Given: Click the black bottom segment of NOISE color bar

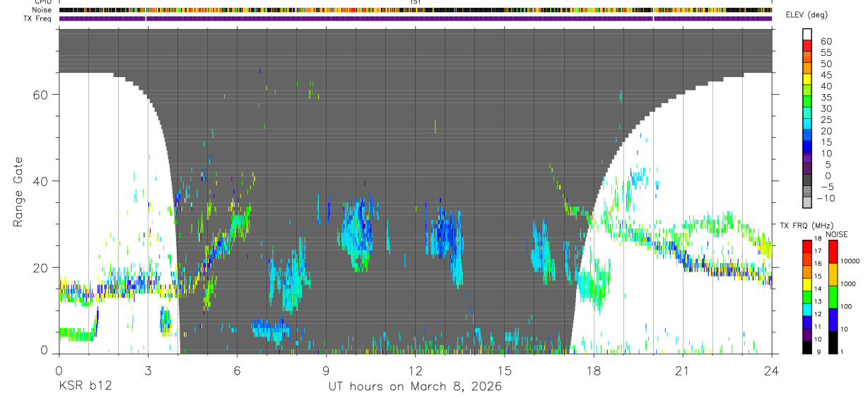Looking at the screenshot, I should [x=833, y=342].
